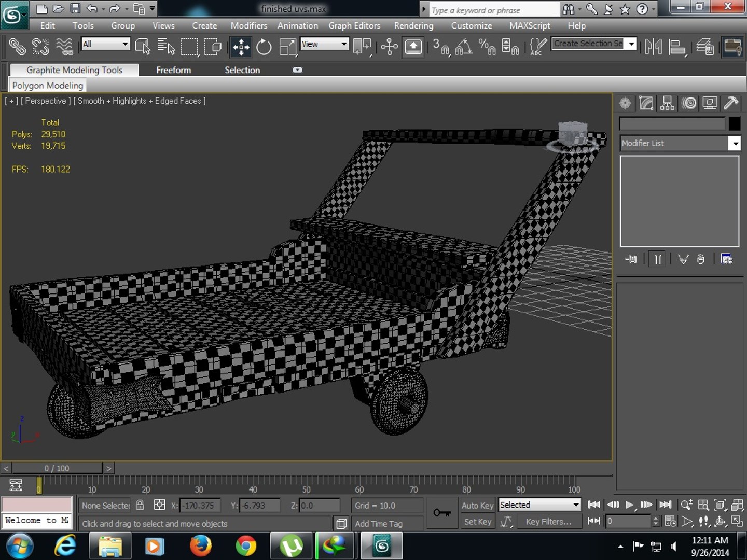Viewport: 747px width, 560px height.
Task: Click the time slider at 0 / 100
Action: (57, 468)
